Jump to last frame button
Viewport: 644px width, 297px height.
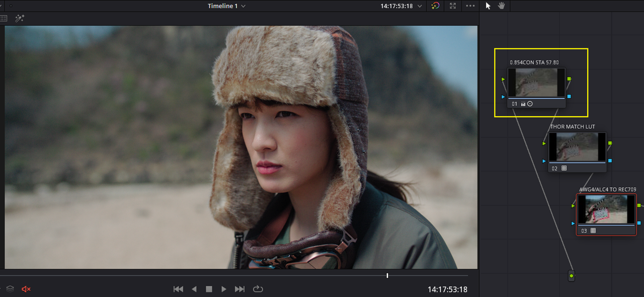(239, 289)
